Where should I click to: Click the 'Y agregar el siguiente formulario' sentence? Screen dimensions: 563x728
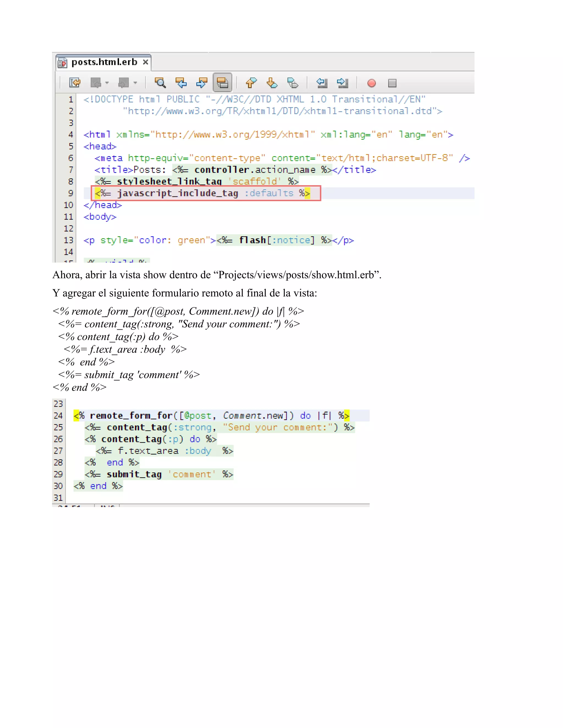pyautogui.click(x=185, y=293)
